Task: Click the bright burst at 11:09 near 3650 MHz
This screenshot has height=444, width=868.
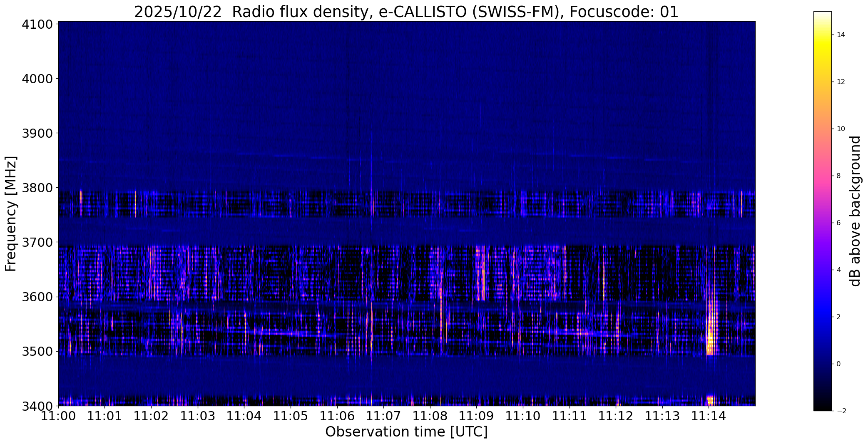Action: pyautogui.click(x=481, y=273)
